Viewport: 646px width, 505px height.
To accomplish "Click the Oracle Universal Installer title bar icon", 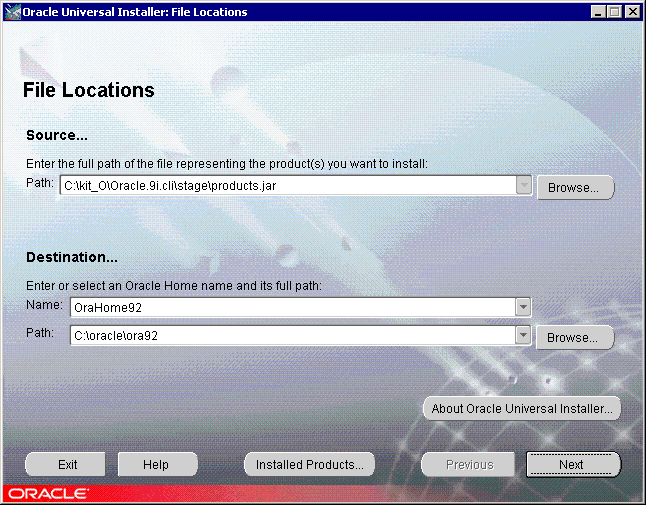I will pos(12,12).
